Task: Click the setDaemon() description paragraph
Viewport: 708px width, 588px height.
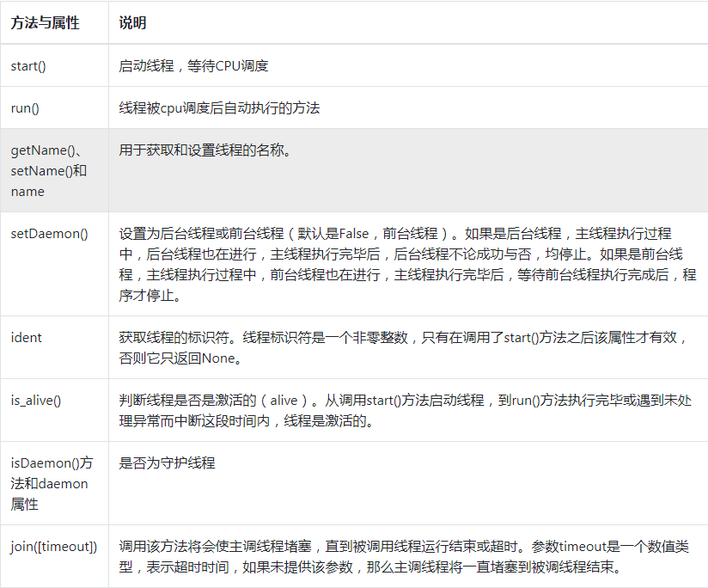Action: (x=402, y=264)
